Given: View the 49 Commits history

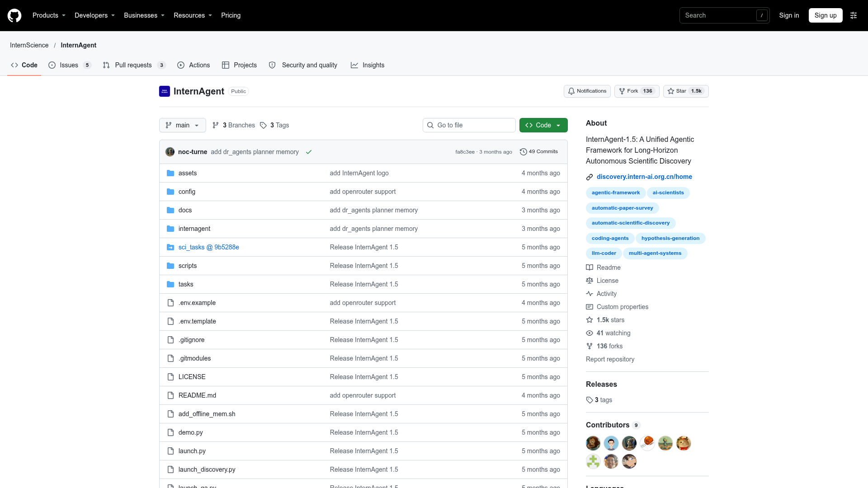Looking at the screenshot, I should (x=539, y=152).
